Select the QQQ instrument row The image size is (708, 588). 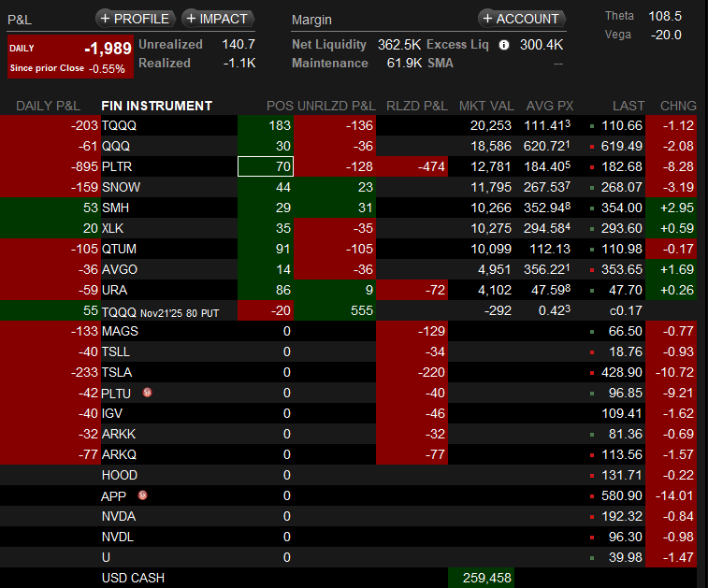click(348, 146)
